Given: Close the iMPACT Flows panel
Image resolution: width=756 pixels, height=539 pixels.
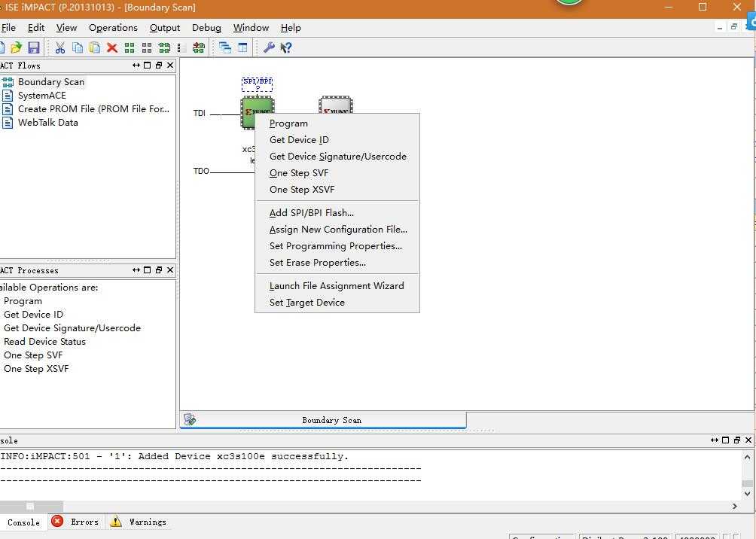Looking at the screenshot, I should (170, 65).
